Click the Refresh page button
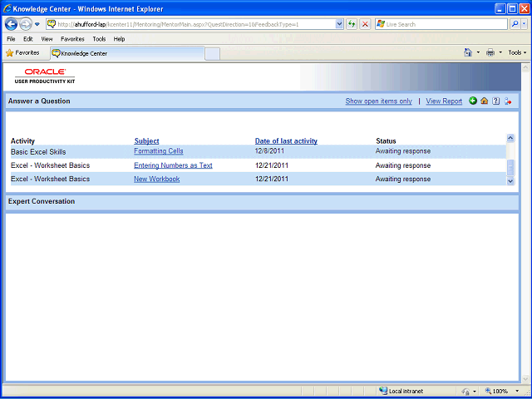 pos(352,24)
